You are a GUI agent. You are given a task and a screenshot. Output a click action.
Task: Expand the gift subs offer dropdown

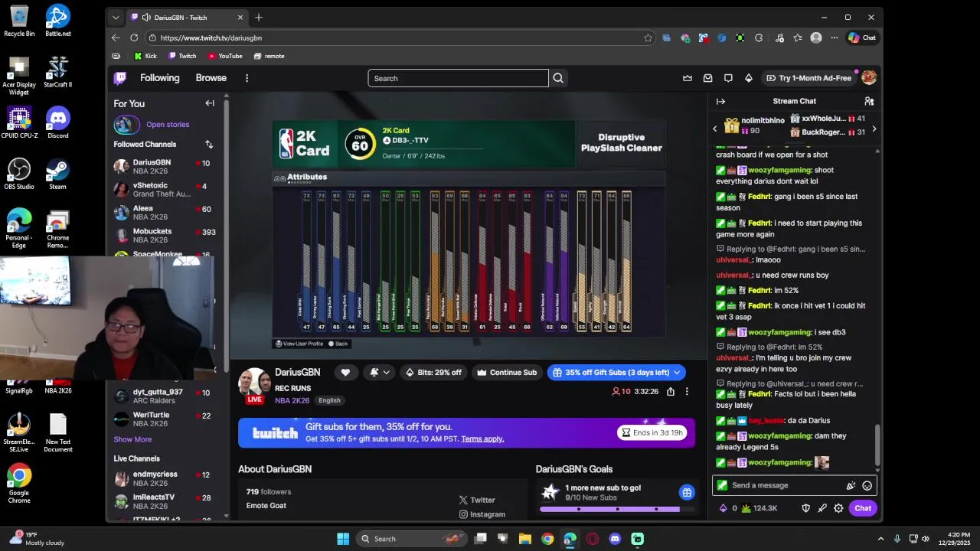pos(677,373)
